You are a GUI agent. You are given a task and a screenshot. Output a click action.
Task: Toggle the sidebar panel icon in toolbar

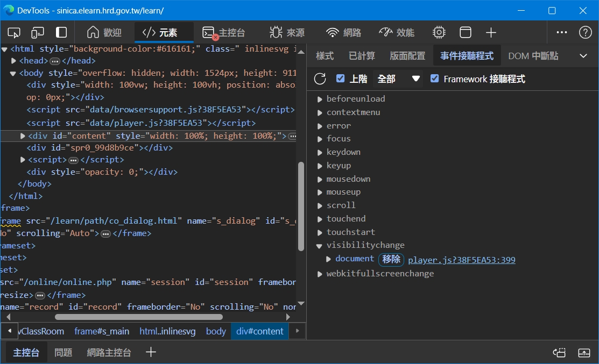[x=61, y=32]
